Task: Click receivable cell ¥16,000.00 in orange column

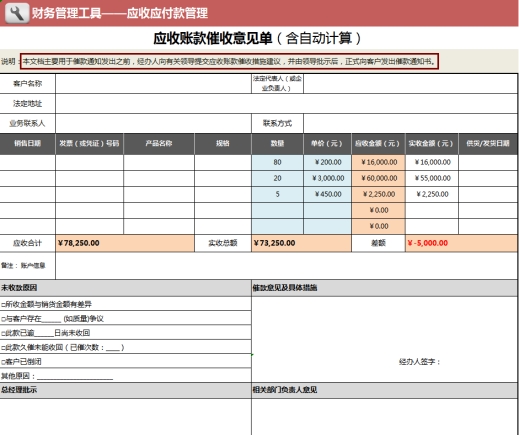Action: [378, 162]
